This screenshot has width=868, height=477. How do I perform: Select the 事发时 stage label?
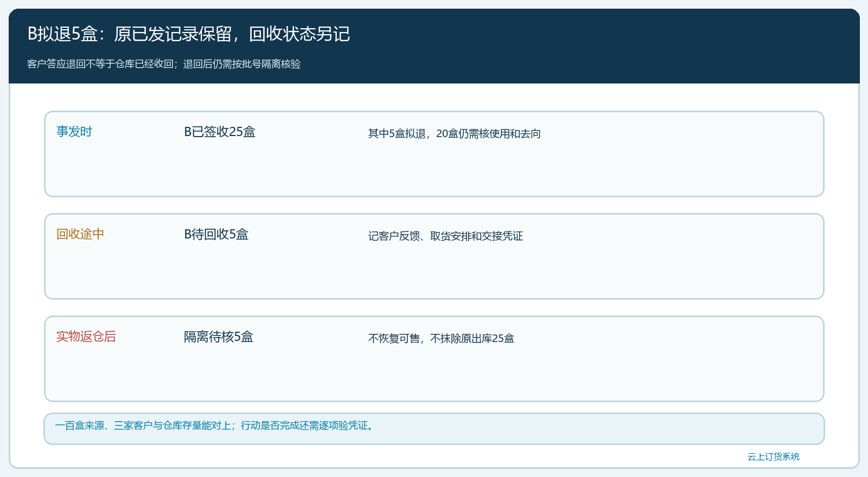click(x=74, y=132)
